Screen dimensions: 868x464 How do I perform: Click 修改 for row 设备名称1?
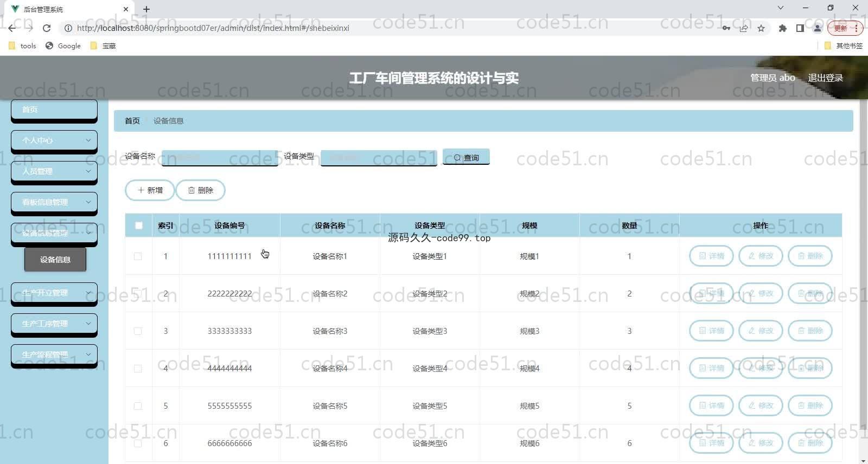[761, 256]
